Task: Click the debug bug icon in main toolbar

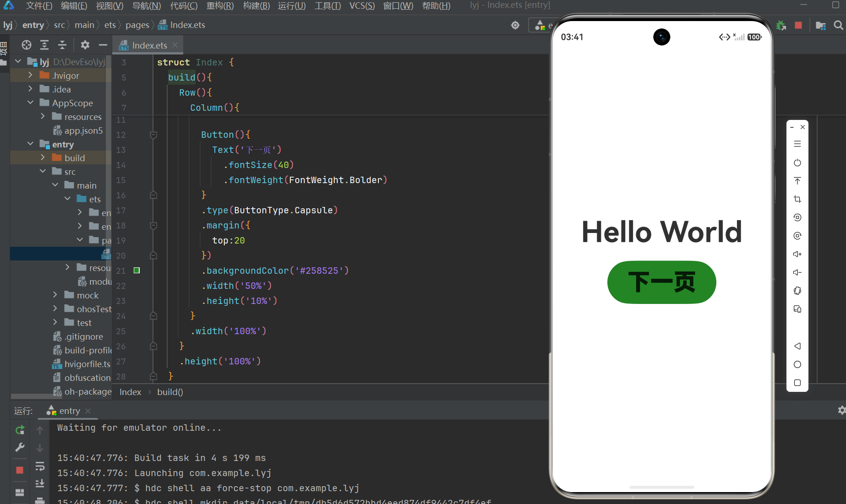Action: pos(781,25)
